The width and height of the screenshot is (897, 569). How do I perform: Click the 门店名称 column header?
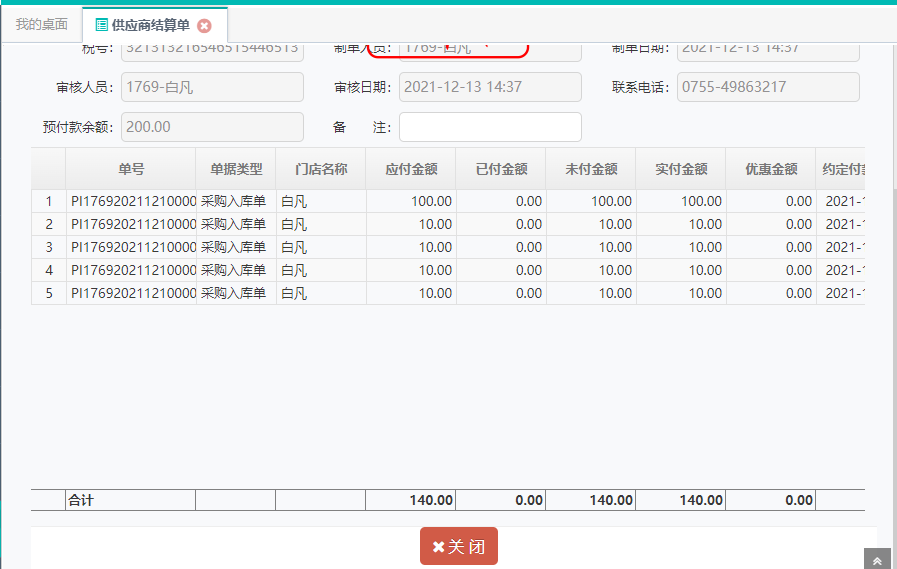[321, 169]
